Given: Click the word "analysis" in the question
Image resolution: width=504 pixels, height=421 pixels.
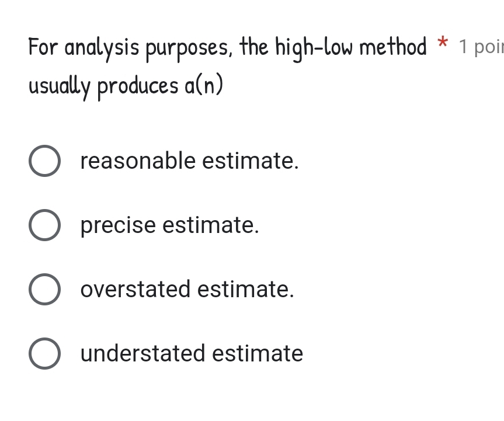Looking at the screenshot, I should 102,48.
